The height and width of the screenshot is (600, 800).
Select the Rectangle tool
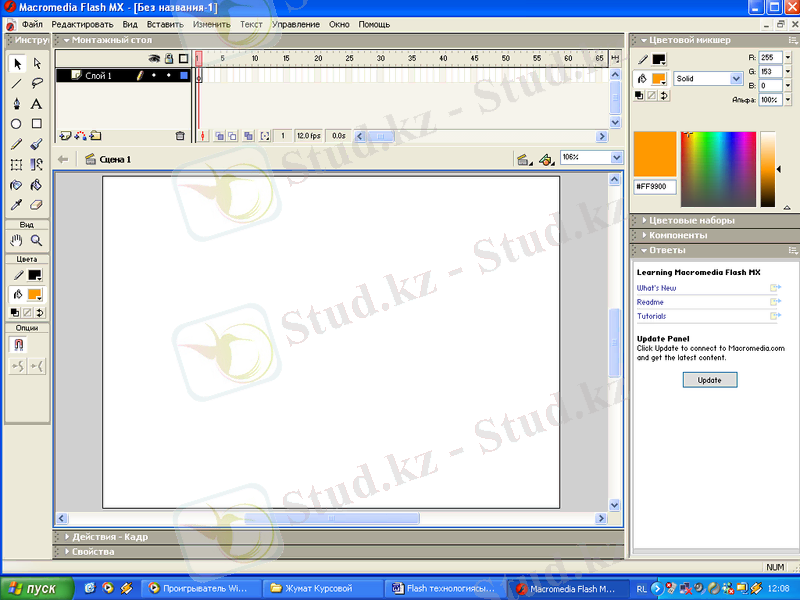click(x=37, y=124)
